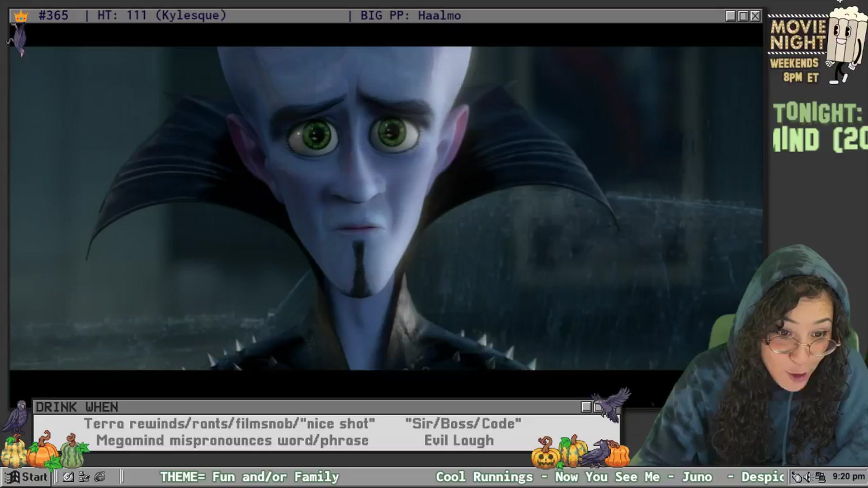Click "Now You See Me" in ticker
The image size is (868, 488).
point(607,477)
